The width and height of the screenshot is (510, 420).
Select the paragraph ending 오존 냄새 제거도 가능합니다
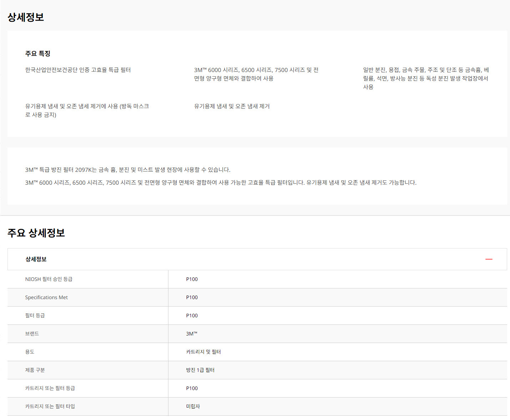221,183
